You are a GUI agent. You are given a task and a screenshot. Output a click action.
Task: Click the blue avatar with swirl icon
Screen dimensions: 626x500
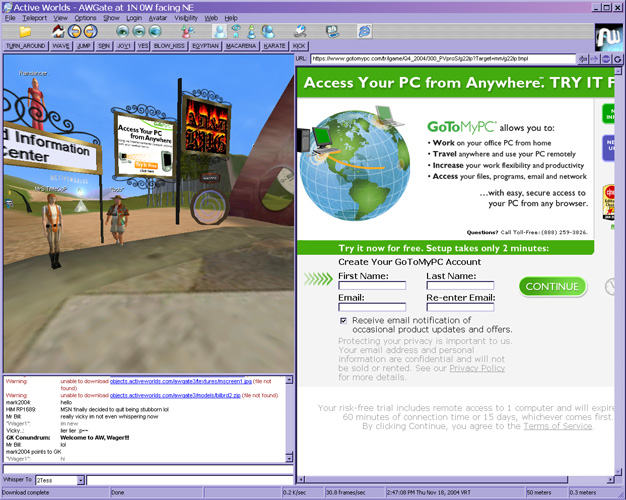point(268,31)
